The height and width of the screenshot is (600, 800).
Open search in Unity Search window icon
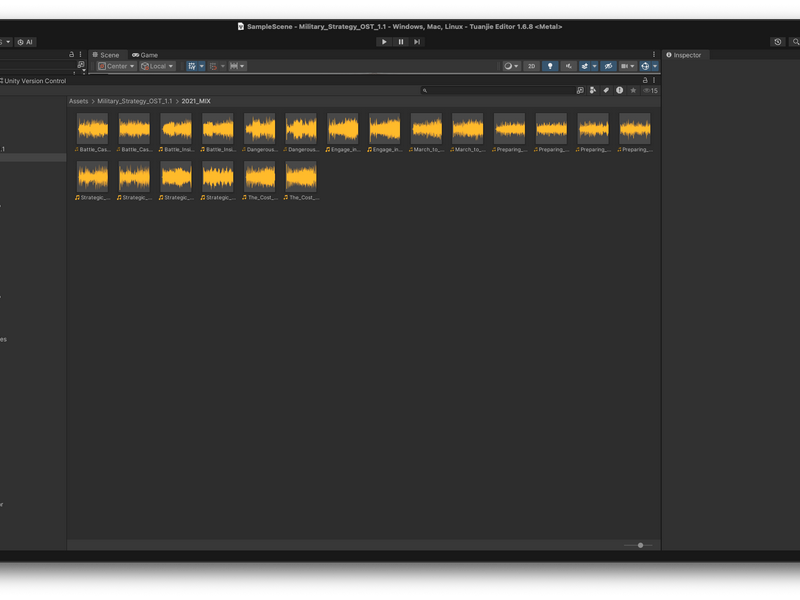(580, 90)
